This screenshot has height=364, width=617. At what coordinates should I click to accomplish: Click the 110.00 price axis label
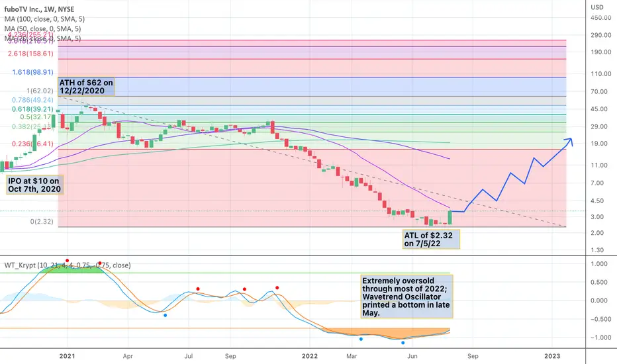pyautogui.click(x=601, y=73)
